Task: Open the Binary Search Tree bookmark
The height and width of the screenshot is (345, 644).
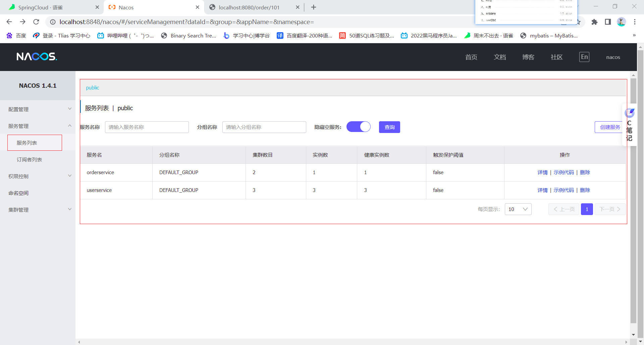Action: click(x=189, y=36)
